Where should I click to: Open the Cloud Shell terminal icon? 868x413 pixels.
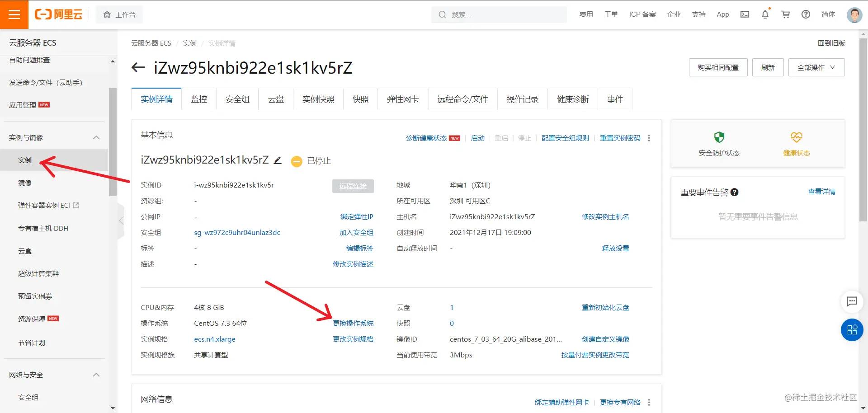point(745,14)
